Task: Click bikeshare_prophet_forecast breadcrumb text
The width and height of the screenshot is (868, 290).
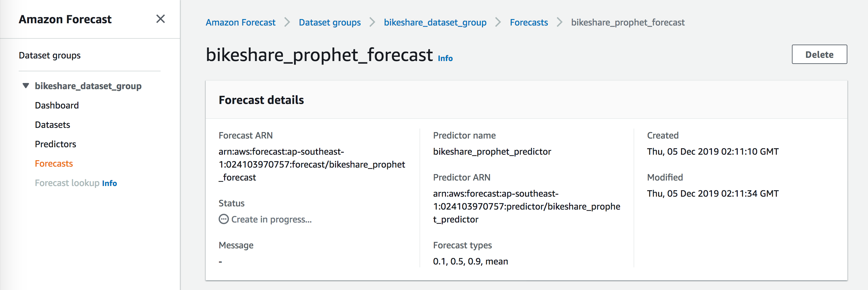Action: point(627,23)
